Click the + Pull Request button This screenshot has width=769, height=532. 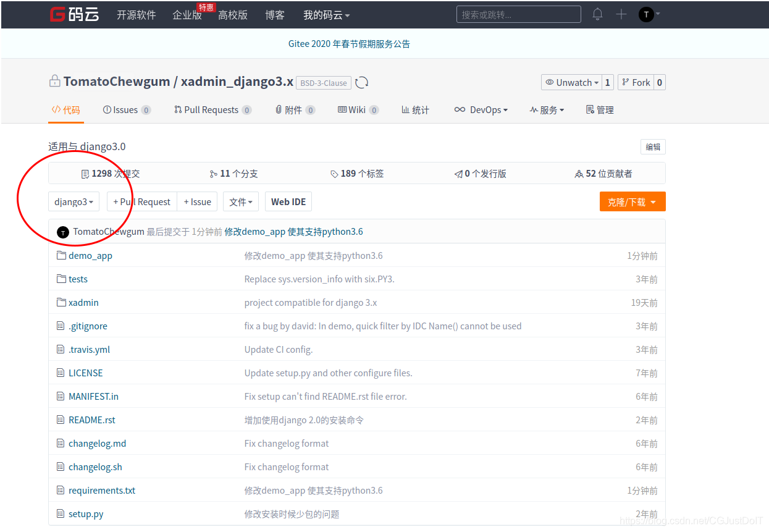pyautogui.click(x=142, y=201)
